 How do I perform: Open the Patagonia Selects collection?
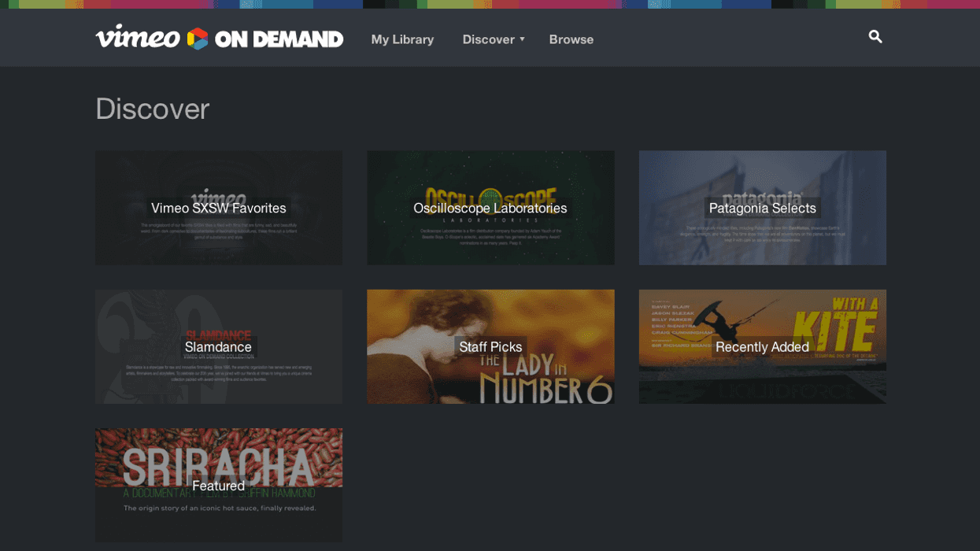coord(763,208)
